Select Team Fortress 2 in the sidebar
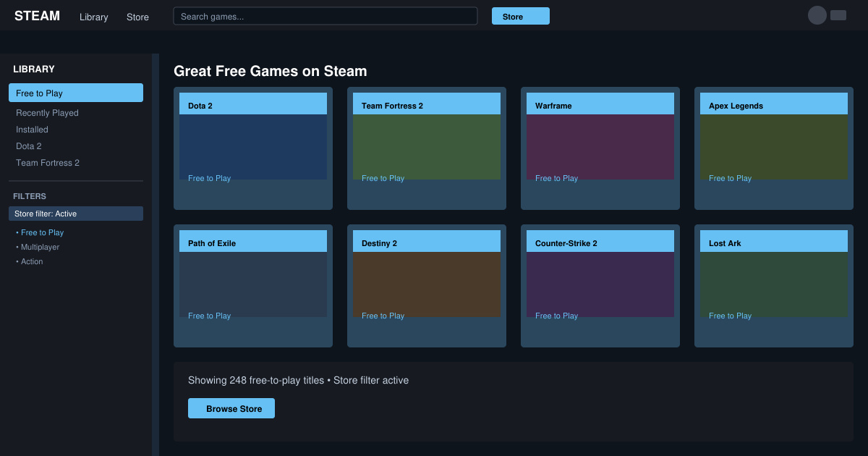 pyautogui.click(x=48, y=163)
